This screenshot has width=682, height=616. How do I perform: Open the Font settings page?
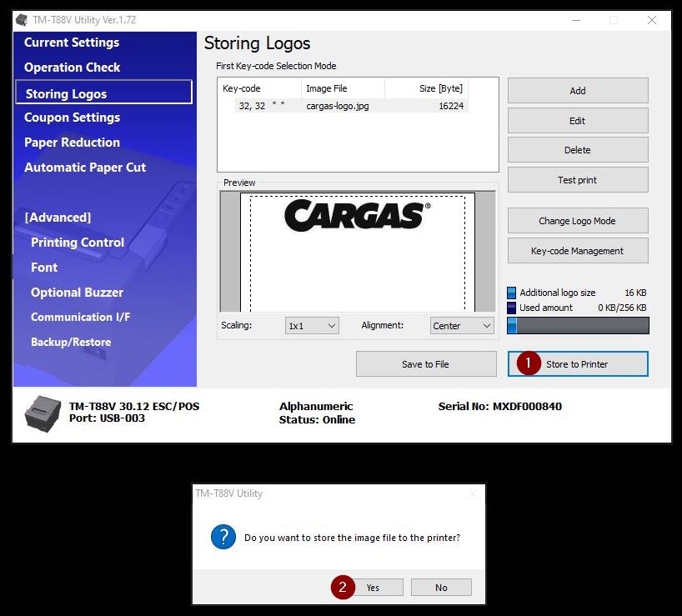click(x=44, y=268)
